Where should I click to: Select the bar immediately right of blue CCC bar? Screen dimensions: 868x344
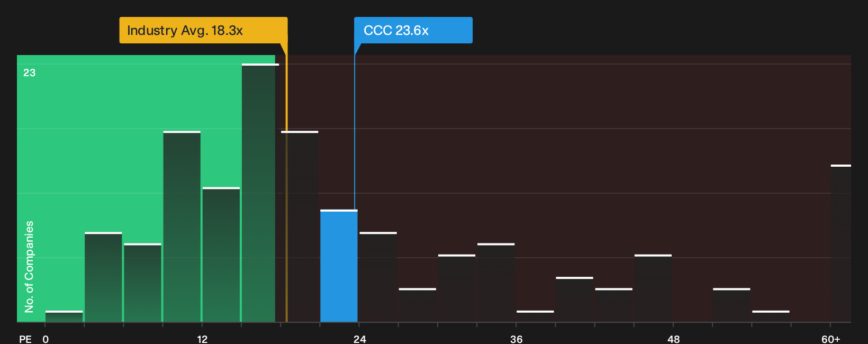[x=378, y=277]
